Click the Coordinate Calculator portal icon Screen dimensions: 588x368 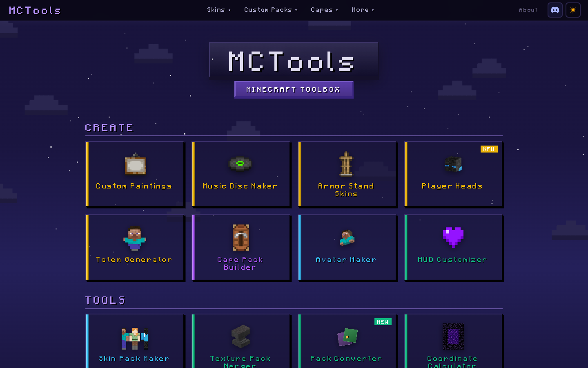[453, 336]
